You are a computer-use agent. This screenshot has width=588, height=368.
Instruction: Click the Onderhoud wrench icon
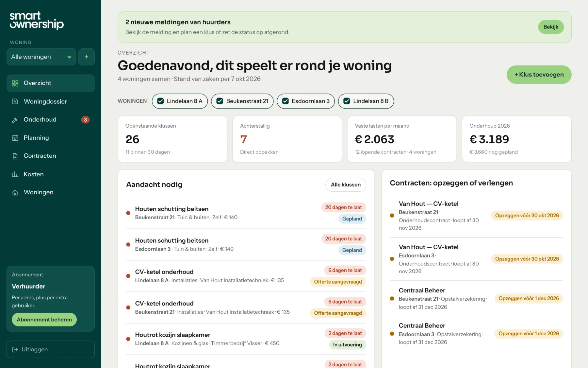[x=15, y=120]
